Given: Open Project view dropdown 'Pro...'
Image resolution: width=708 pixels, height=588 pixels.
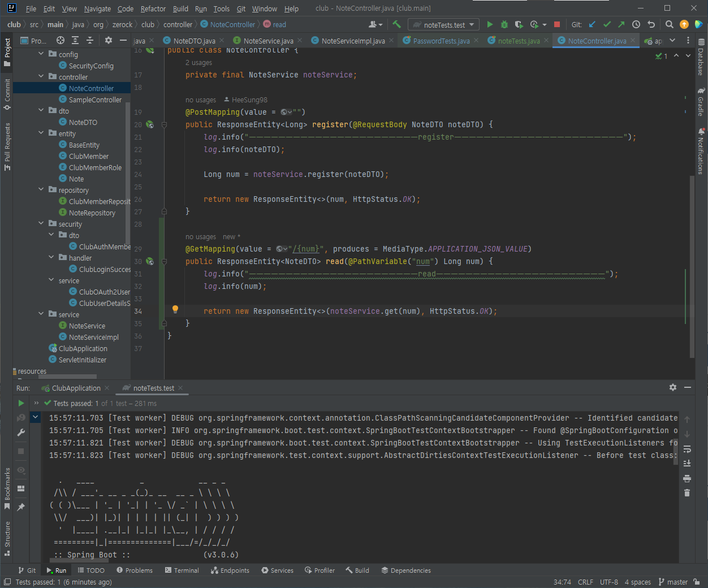Looking at the screenshot, I should (34, 41).
